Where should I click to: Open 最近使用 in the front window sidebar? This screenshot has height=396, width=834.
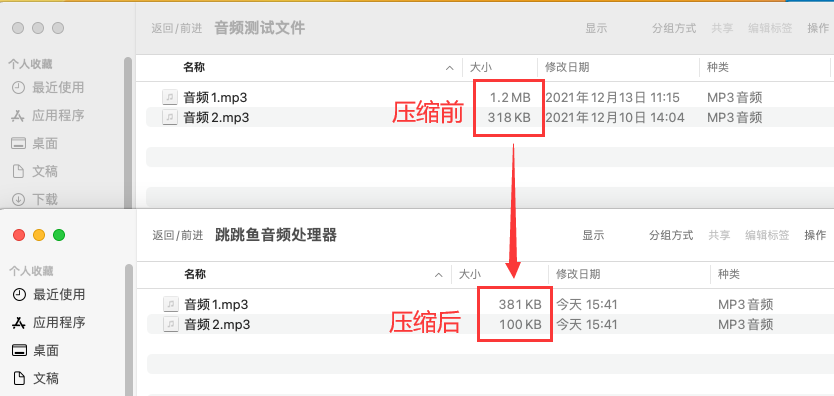tap(48, 294)
